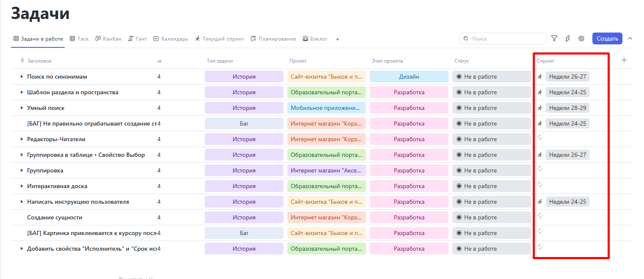Add new column with plus icon
644x279 pixels.
coord(624,60)
